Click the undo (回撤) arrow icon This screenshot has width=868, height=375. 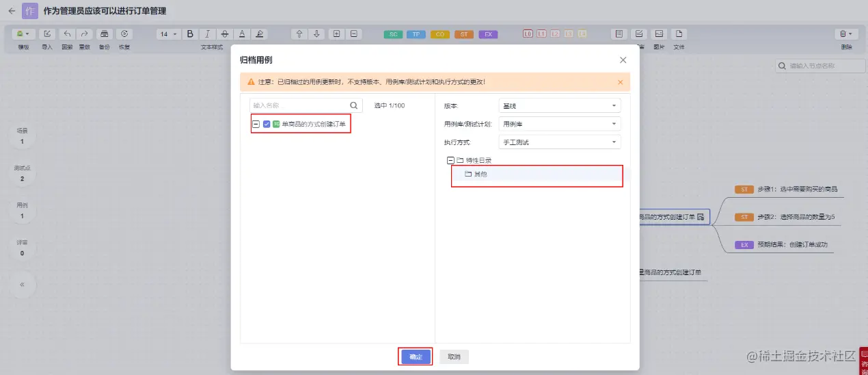67,34
